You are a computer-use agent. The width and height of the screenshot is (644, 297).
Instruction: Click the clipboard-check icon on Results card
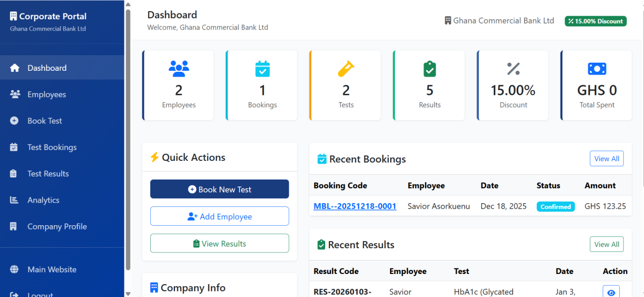[430, 69]
